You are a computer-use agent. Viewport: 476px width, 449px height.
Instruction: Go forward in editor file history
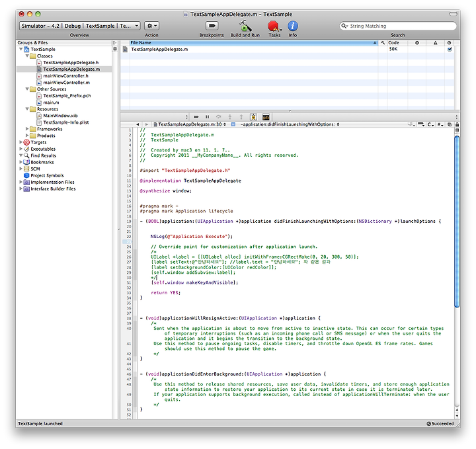click(x=147, y=124)
